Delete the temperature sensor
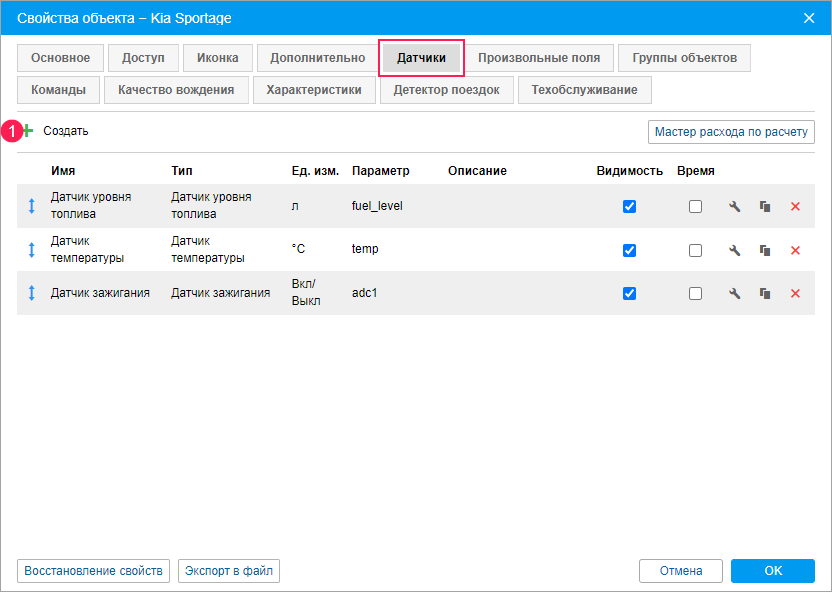The image size is (832, 592). click(795, 250)
